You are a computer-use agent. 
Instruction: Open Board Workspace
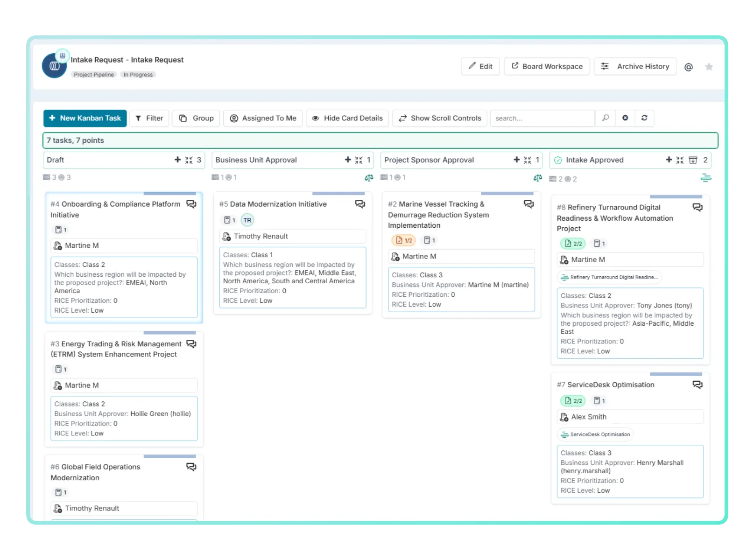point(547,66)
